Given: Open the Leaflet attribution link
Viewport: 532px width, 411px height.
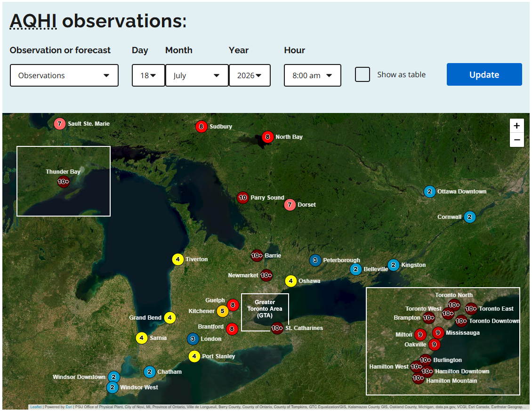Looking at the screenshot, I should pyautogui.click(x=36, y=407).
